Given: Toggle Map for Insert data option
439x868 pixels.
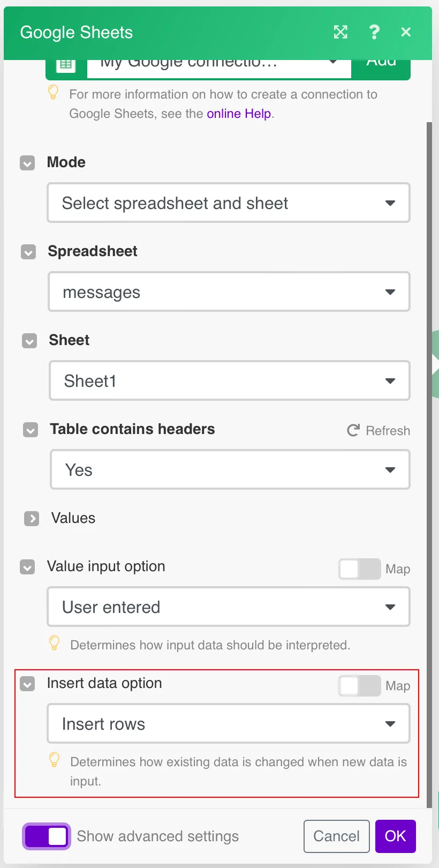Looking at the screenshot, I should coord(360,686).
